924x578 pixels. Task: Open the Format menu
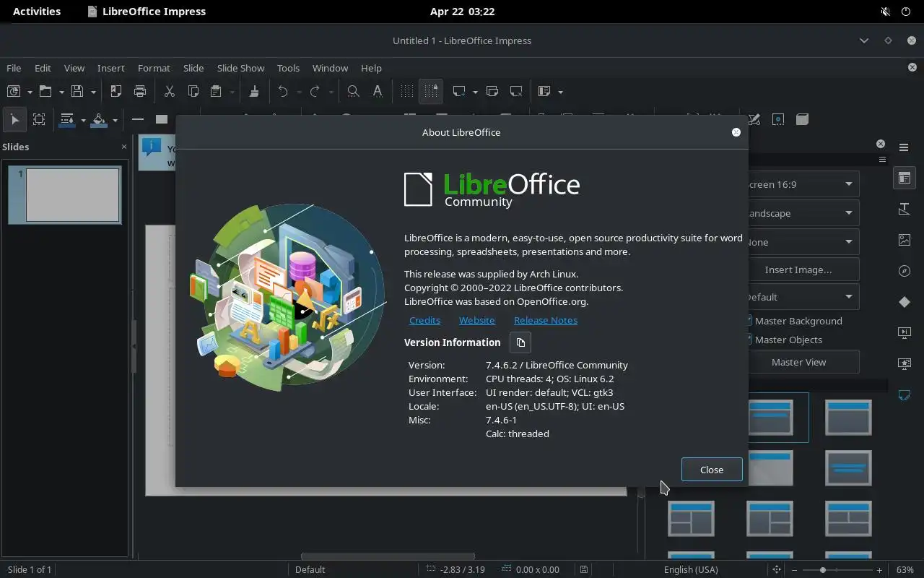pos(154,68)
